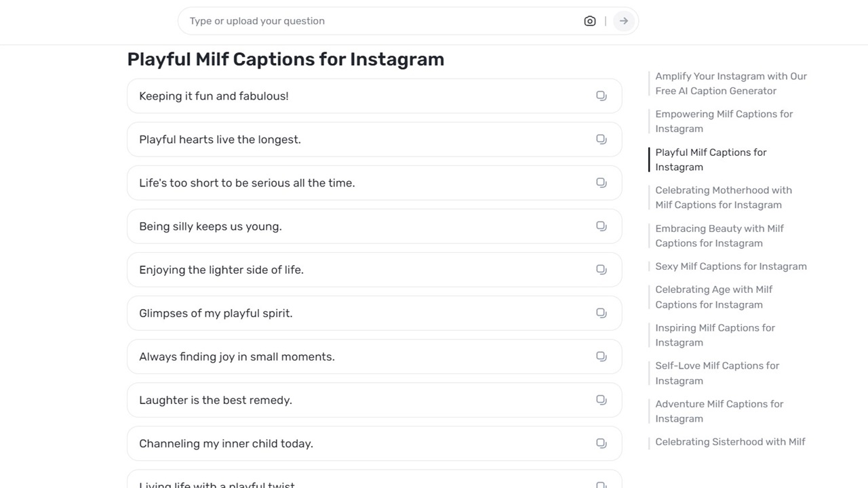Open Self-Love Milf Captions section link
Screen dimensions: 868x488
coord(717,373)
